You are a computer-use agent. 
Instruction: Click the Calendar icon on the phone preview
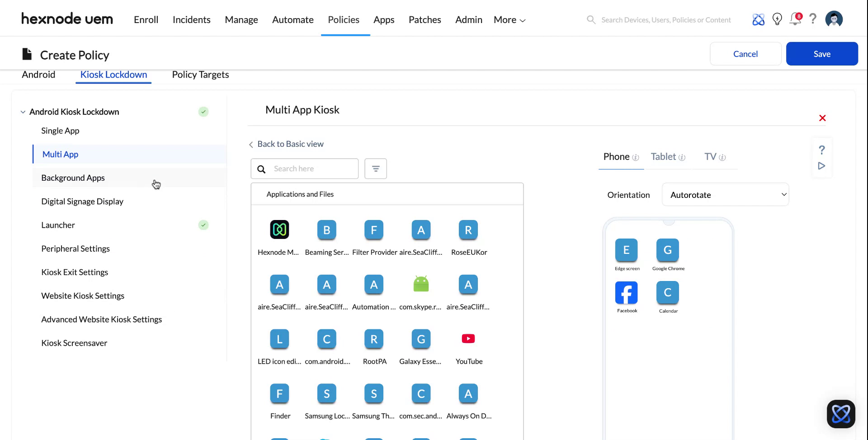[x=667, y=293]
